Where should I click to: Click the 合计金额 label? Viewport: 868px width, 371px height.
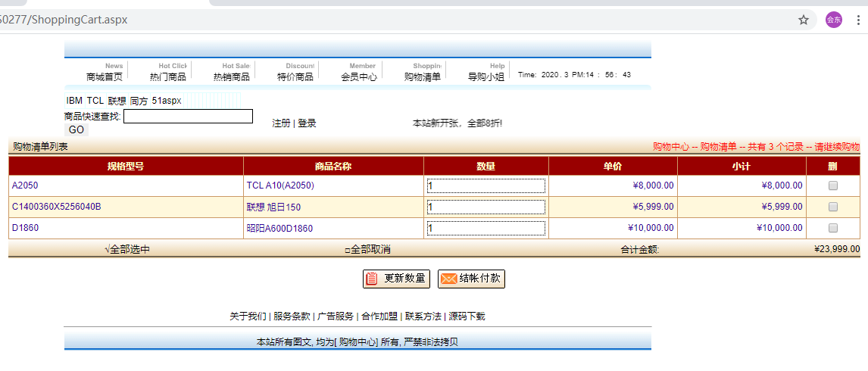(640, 250)
